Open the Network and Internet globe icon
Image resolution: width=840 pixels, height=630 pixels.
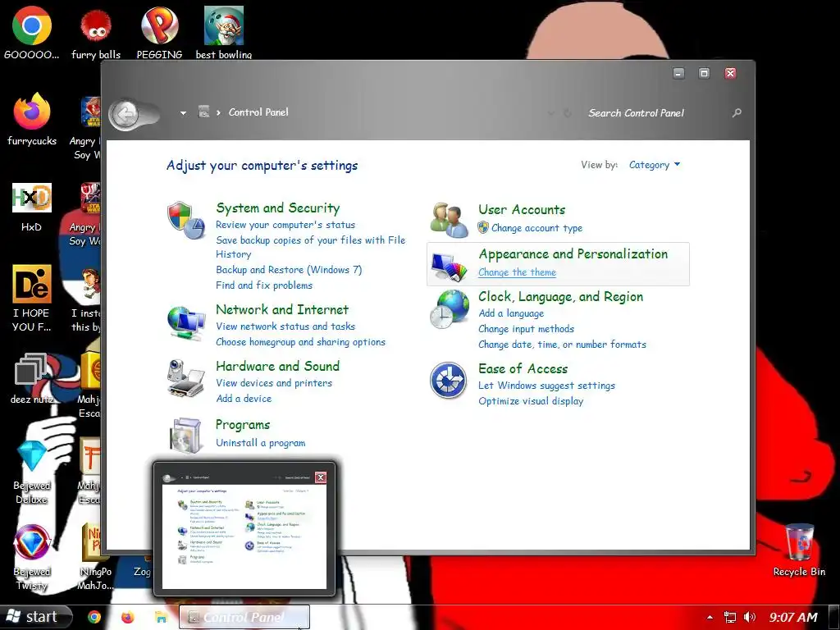[x=186, y=322]
